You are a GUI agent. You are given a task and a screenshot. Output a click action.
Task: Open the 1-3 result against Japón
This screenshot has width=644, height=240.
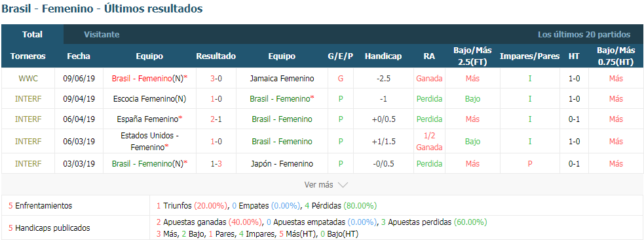pos(216,163)
